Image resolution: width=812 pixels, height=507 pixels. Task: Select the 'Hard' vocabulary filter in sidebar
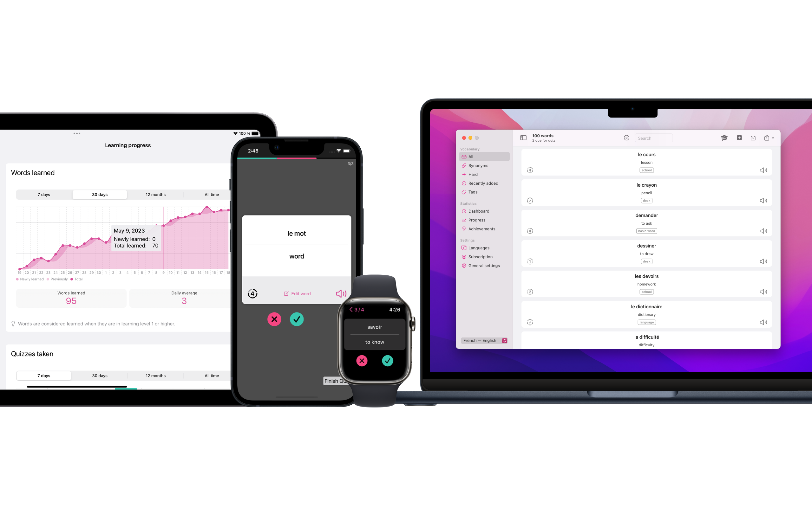click(474, 174)
